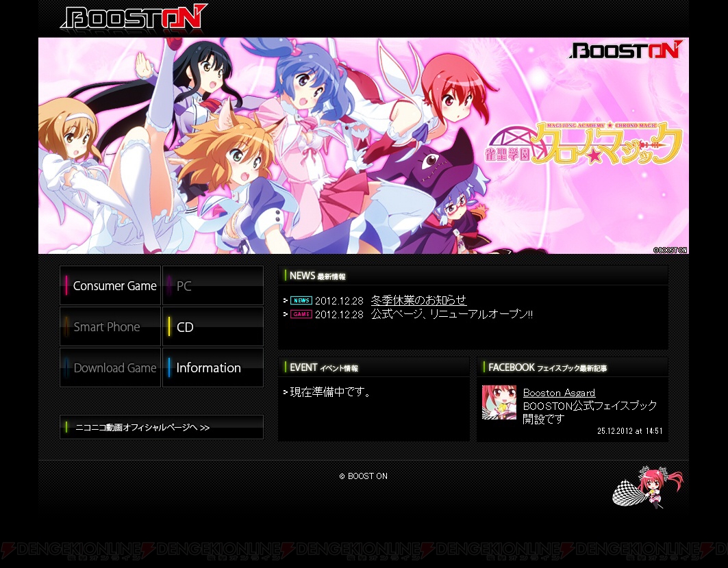Click the 2012.12.28 date beside the NEWS tag
728x568 pixels.
[339, 300]
